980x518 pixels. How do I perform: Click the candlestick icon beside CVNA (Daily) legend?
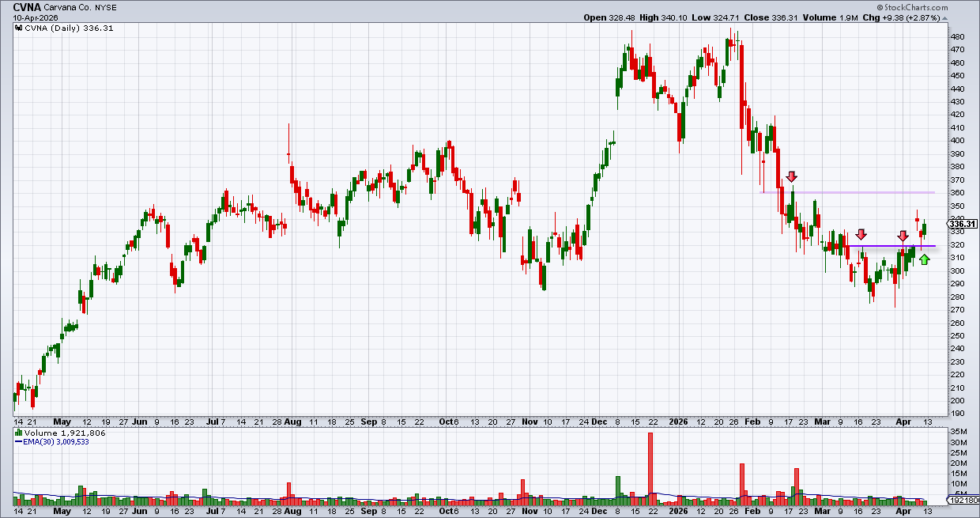pos(19,27)
